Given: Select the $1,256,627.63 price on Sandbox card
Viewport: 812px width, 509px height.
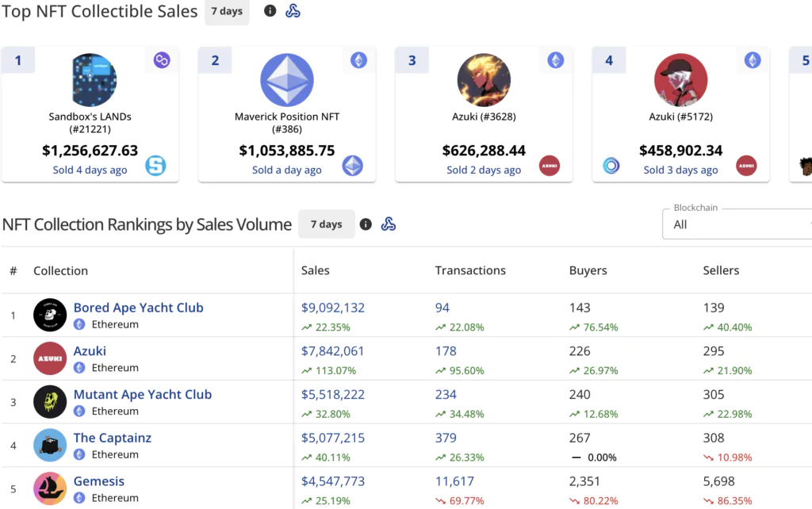Looking at the screenshot, I should 90,151.
